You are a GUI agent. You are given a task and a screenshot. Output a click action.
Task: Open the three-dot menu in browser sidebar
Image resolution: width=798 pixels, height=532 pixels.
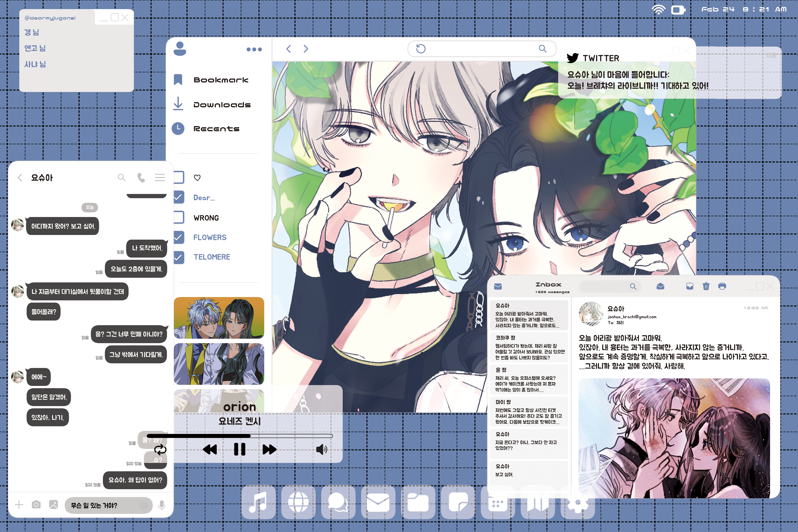254,49
